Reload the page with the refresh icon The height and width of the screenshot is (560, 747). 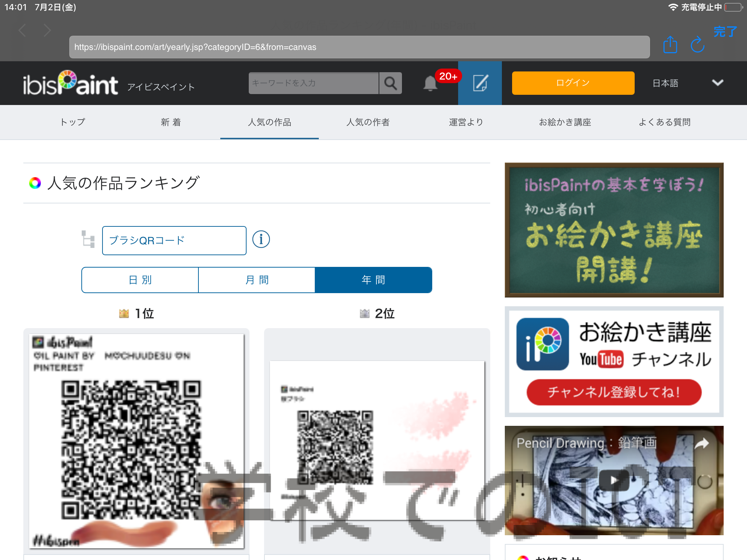click(x=697, y=45)
